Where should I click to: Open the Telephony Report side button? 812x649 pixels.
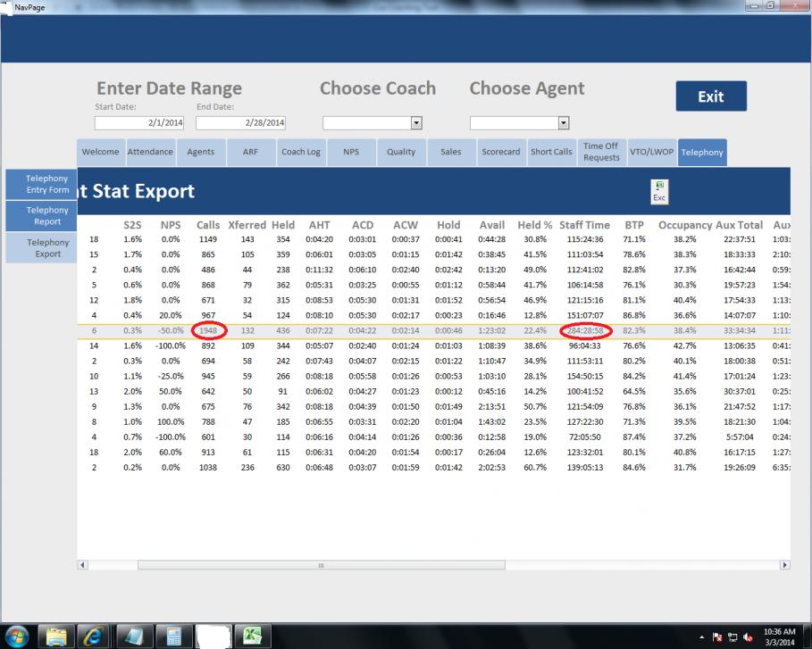(x=48, y=216)
